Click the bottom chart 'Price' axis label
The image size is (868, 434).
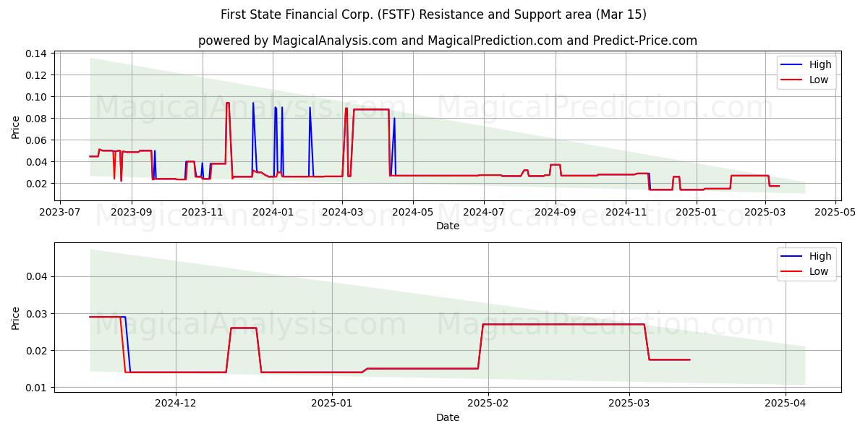point(16,317)
